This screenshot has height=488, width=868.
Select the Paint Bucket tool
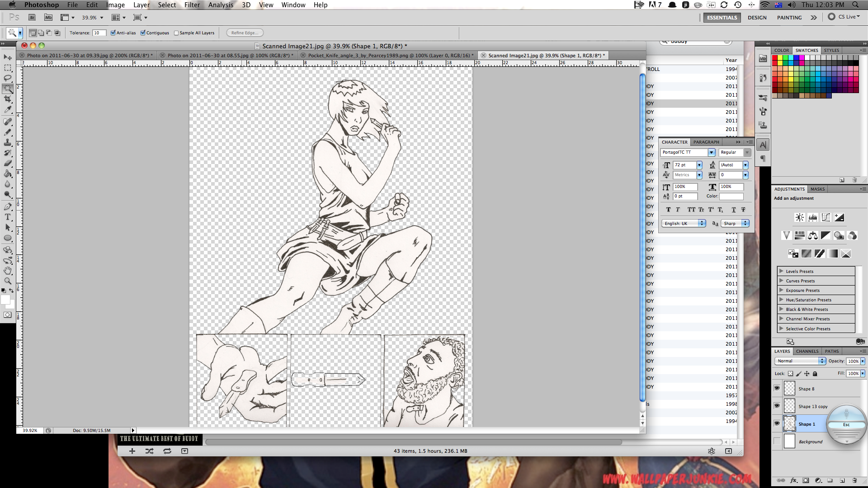pos(8,174)
